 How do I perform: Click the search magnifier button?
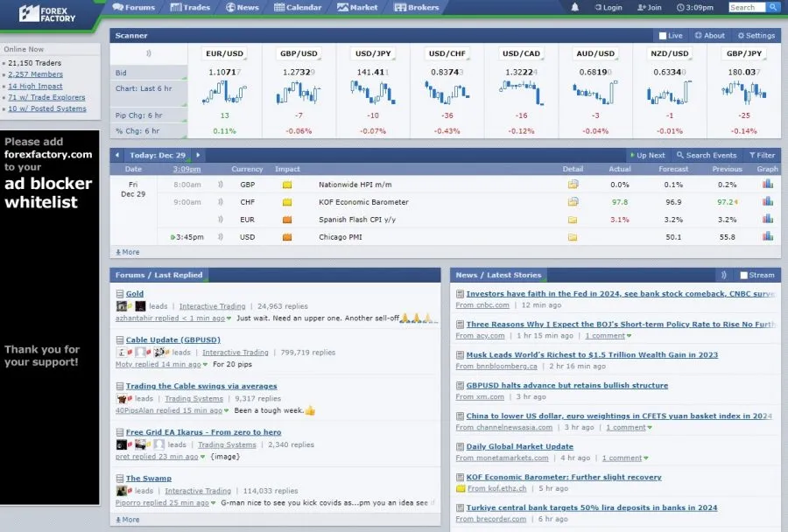click(x=773, y=7)
